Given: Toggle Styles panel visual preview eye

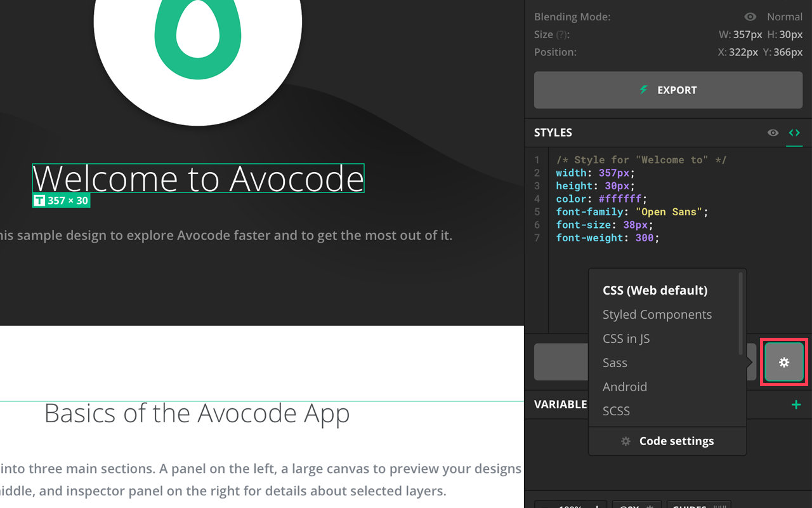Looking at the screenshot, I should (x=773, y=133).
